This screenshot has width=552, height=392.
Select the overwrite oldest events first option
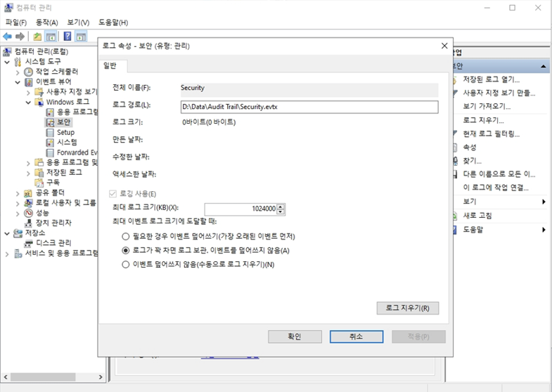(x=125, y=236)
